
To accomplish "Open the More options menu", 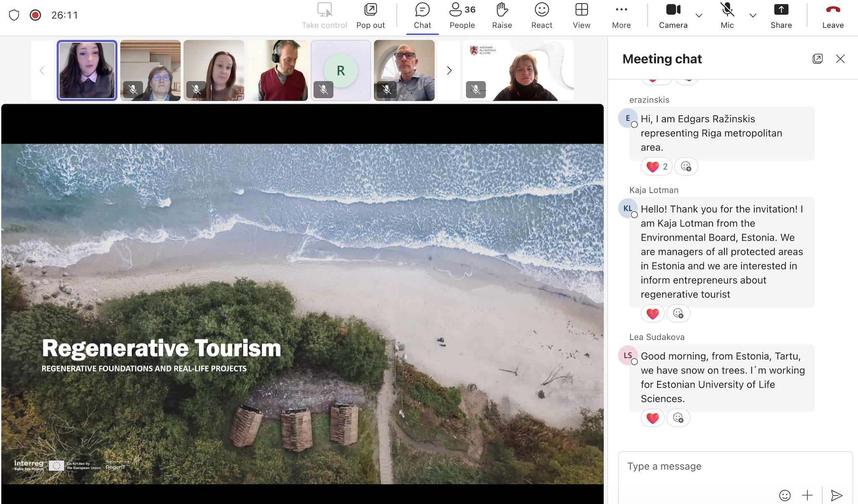I will click(621, 16).
